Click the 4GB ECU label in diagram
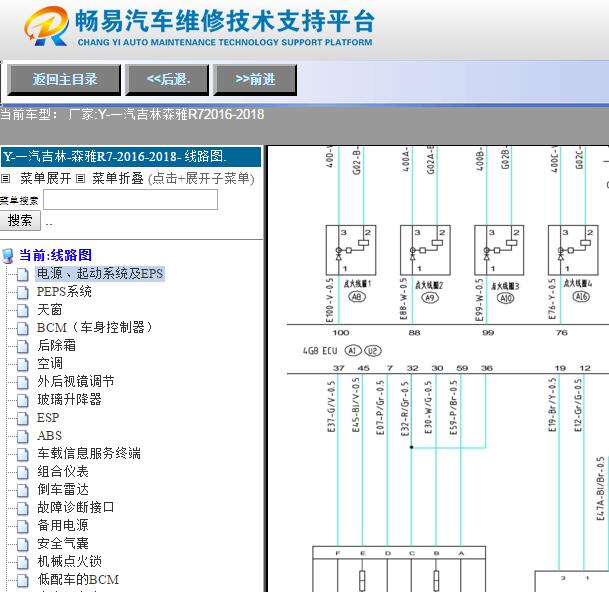 (x=320, y=351)
